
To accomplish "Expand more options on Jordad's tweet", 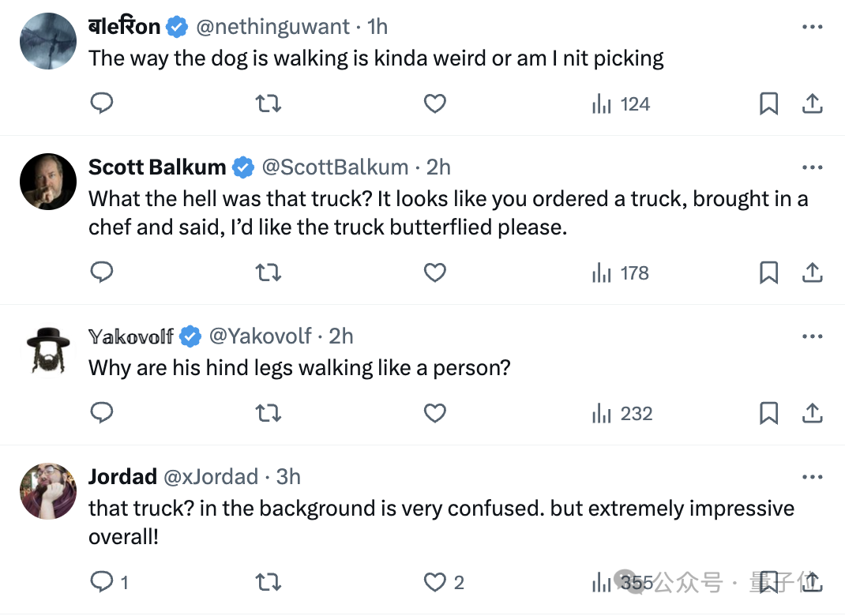I will (x=812, y=477).
